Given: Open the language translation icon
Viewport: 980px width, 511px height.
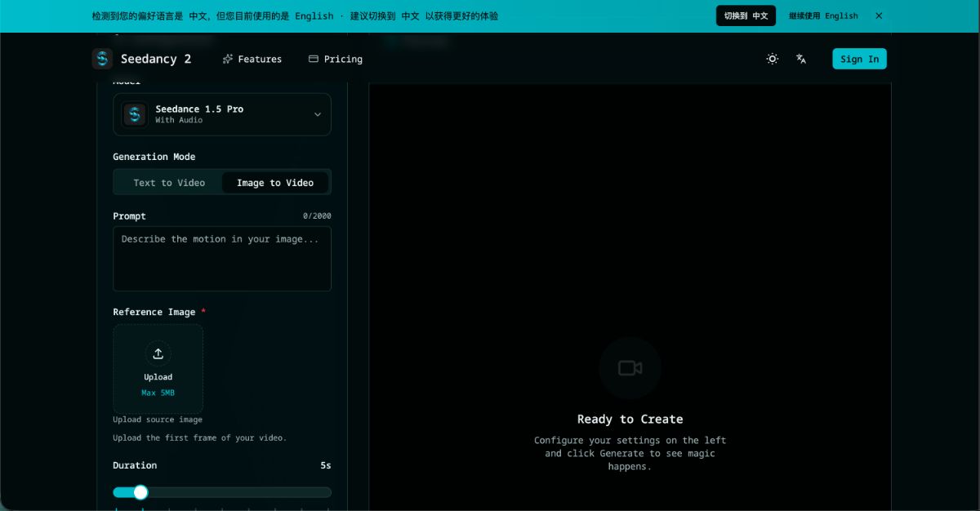Looking at the screenshot, I should 801,59.
